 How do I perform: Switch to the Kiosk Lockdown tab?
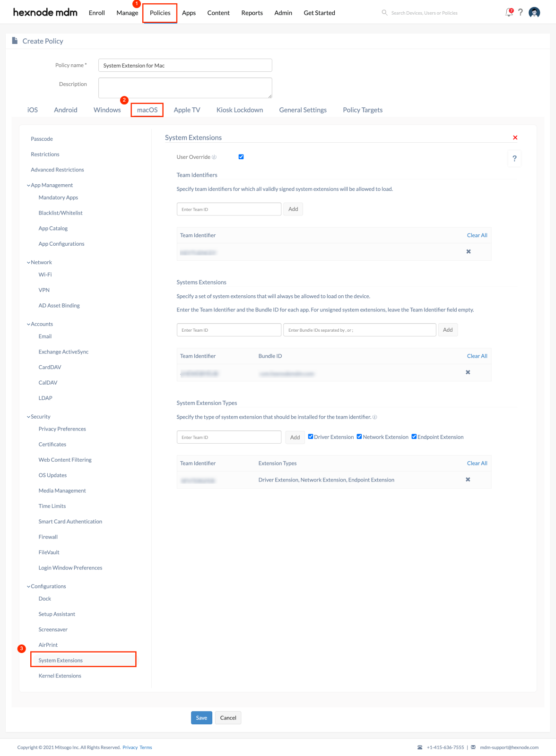[x=240, y=110]
